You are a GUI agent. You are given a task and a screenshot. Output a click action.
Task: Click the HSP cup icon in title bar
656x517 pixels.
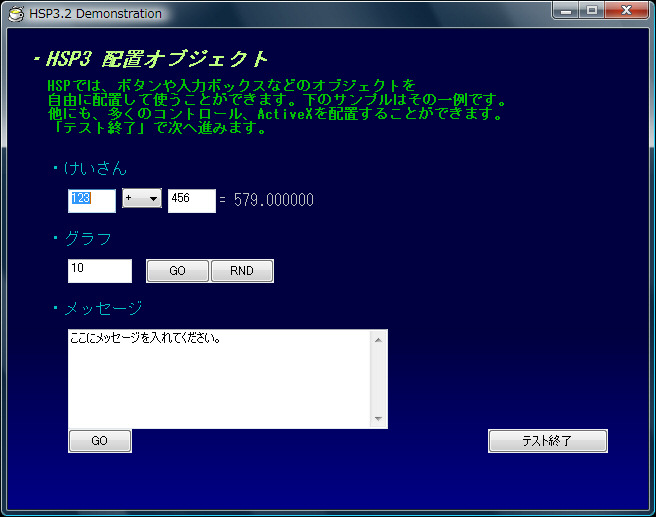pos(16,14)
